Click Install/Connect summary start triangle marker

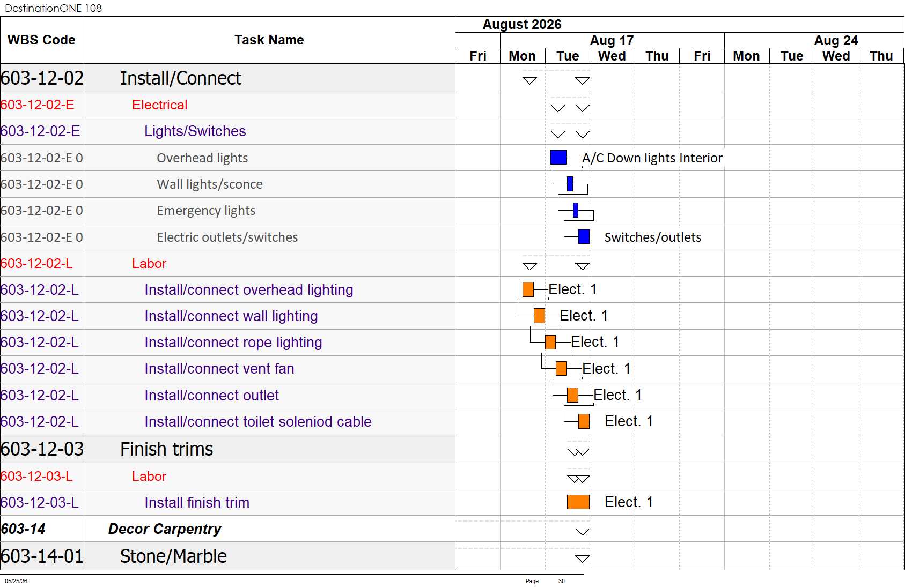(529, 81)
